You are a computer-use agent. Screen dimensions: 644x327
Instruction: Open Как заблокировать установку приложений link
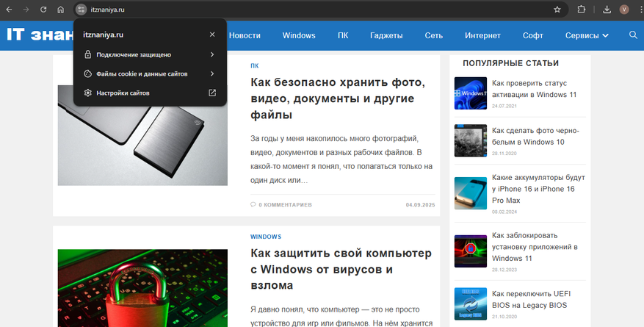click(x=535, y=247)
